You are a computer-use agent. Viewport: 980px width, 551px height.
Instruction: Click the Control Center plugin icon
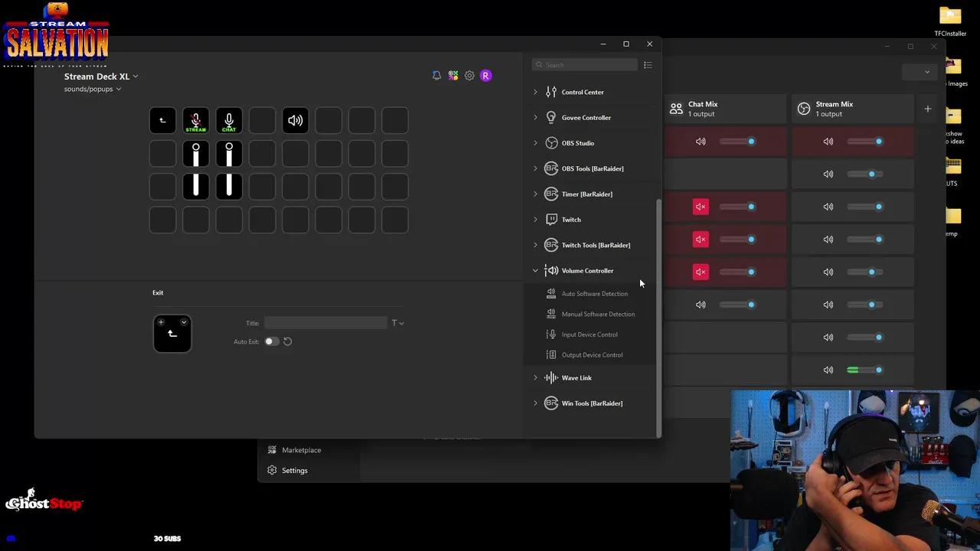click(551, 92)
